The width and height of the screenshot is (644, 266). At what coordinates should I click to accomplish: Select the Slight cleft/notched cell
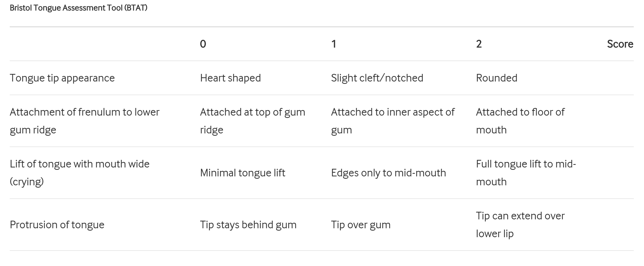pos(377,78)
